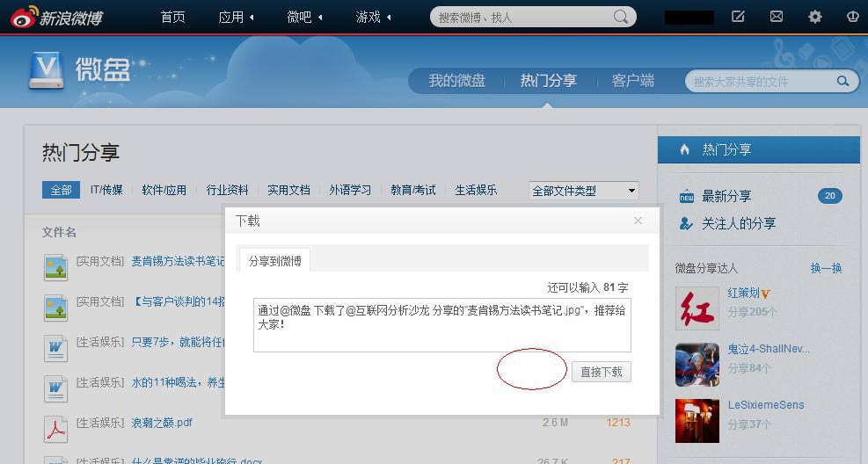Screen dimensions: 868x464
Task: Filter by 软件/应用 category
Action: point(164,190)
